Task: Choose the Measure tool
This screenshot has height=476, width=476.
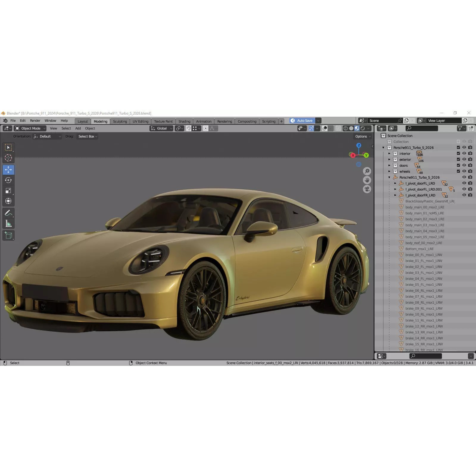Action: [x=8, y=224]
